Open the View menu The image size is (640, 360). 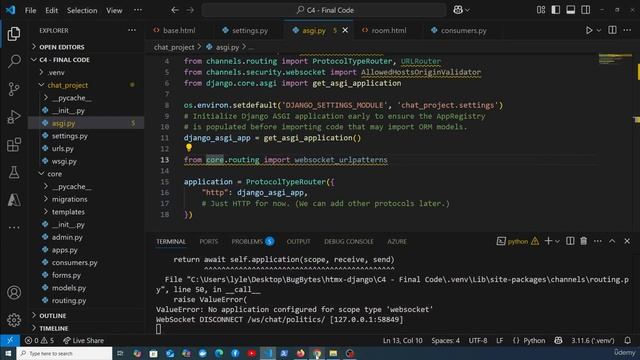click(114, 10)
